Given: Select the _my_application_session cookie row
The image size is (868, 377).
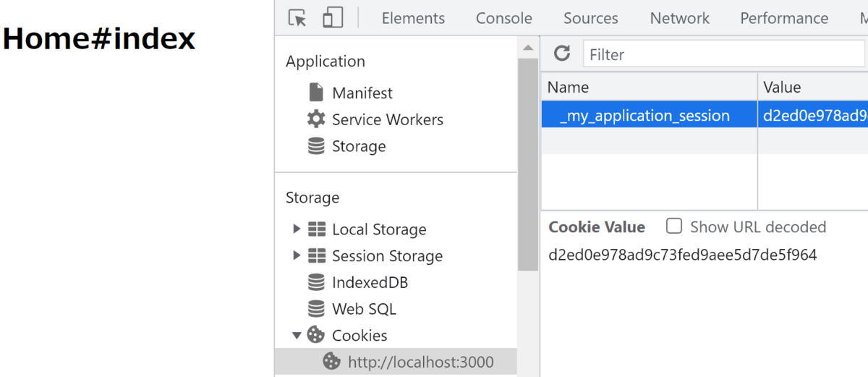Looking at the screenshot, I should pyautogui.click(x=644, y=116).
